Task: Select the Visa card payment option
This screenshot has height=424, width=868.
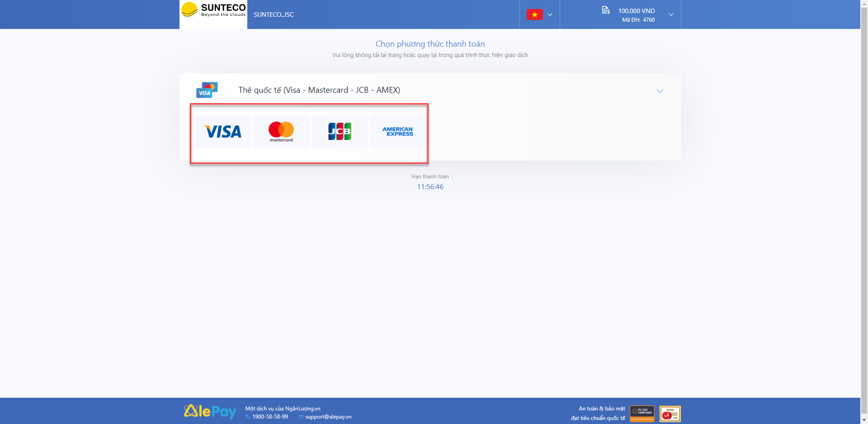Action: 223,132
